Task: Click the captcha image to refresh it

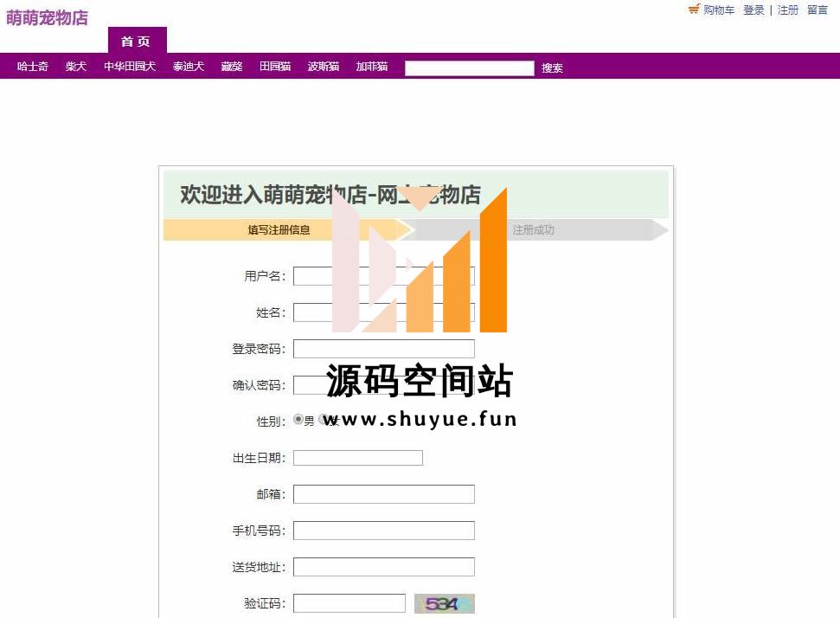Action: [x=445, y=604]
